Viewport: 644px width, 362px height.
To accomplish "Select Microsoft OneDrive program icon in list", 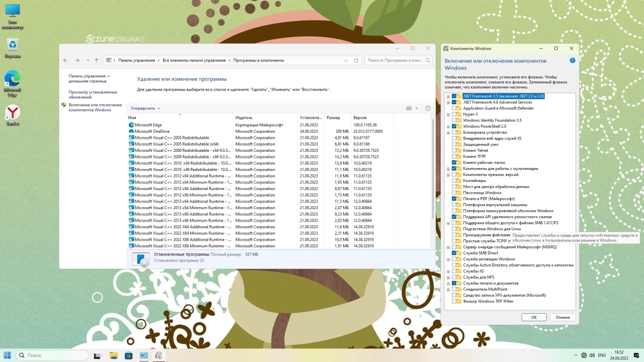I will [131, 131].
